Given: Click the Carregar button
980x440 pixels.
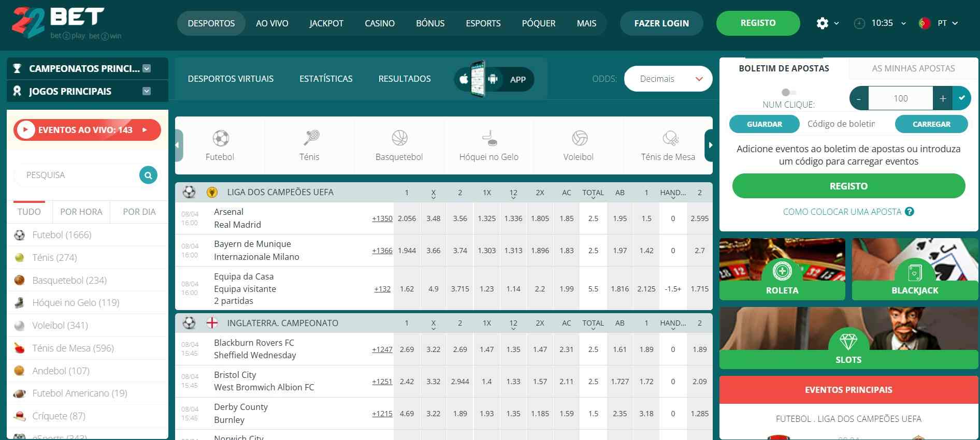Looking at the screenshot, I should click(x=931, y=124).
